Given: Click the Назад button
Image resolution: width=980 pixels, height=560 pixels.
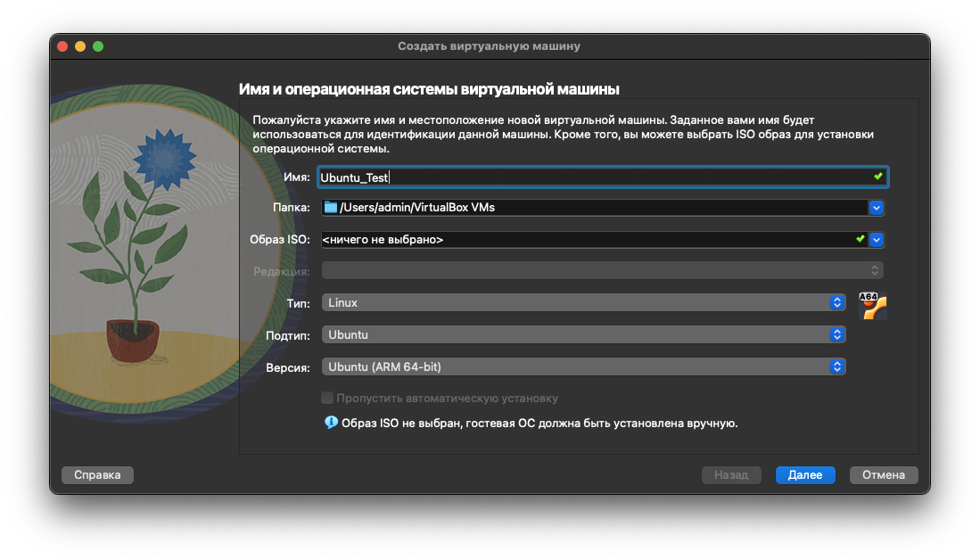Looking at the screenshot, I should click(x=731, y=475).
